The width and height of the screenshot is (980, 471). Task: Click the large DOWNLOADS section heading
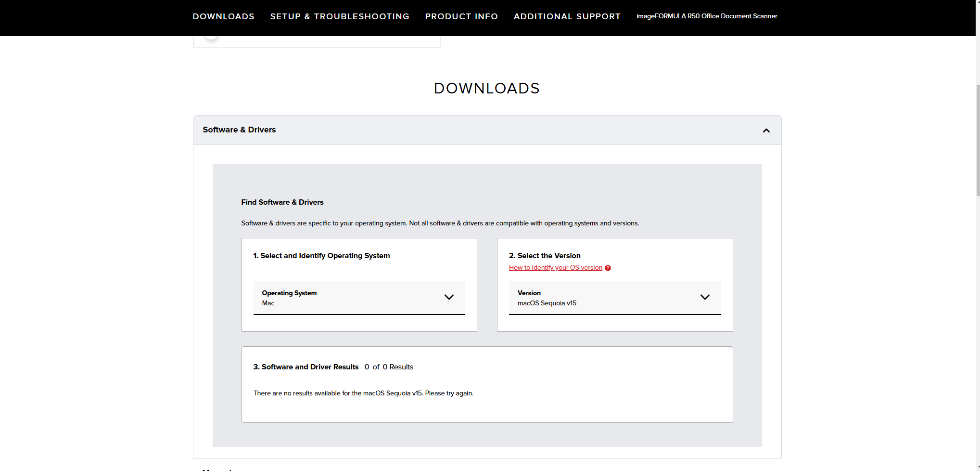(x=486, y=89)
